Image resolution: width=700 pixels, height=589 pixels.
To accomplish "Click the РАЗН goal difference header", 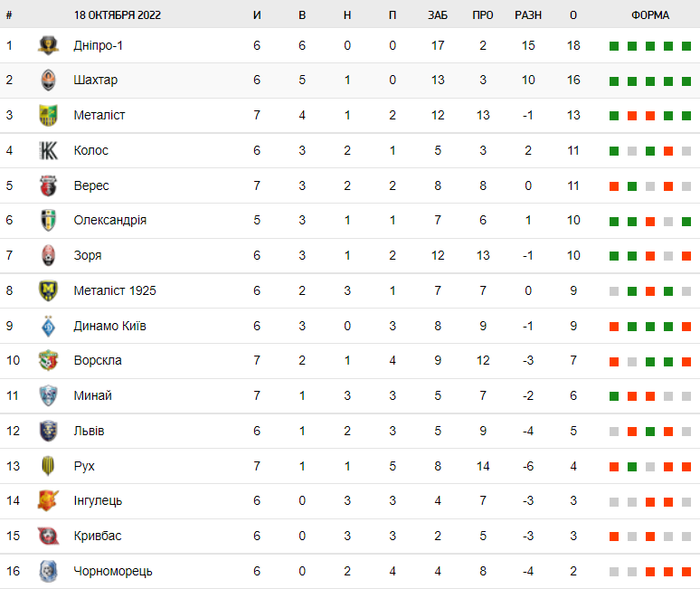I will (528, 15).
